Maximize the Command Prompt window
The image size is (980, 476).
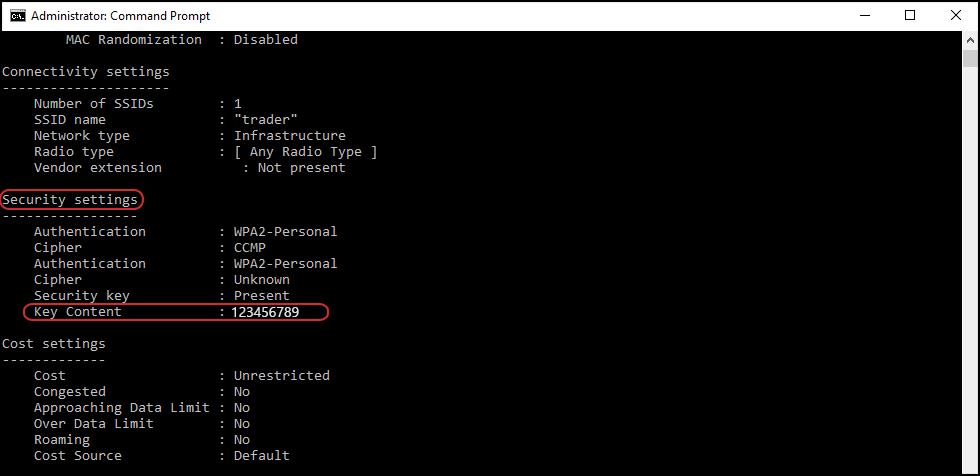pyautogui.click(x=910, y=16)
